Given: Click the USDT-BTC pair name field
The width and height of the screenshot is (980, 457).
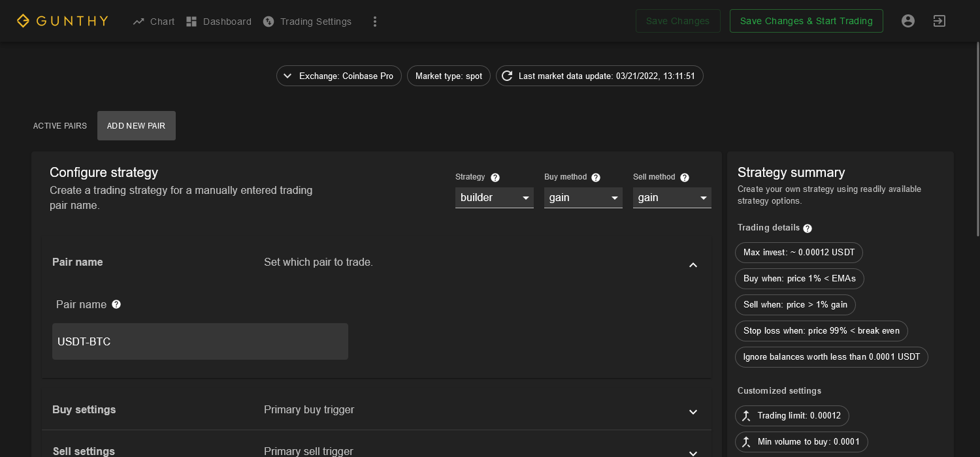Looking at the screenshot, I should click(200, 341).
